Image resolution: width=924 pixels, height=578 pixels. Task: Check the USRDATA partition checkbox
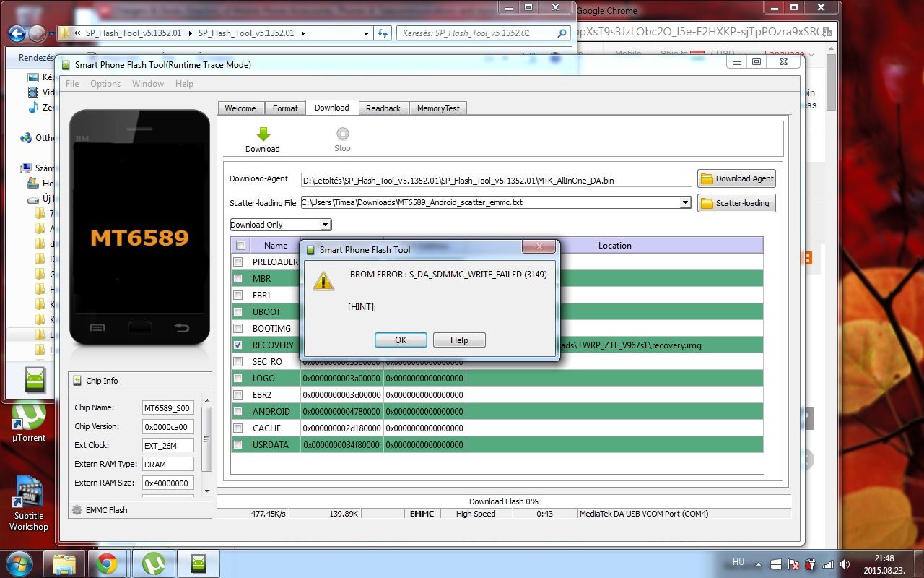237,444
